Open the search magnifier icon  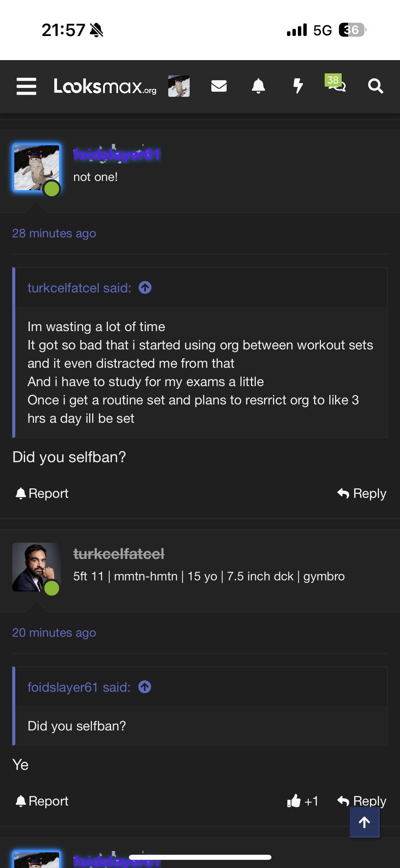(x=376, y=86)
